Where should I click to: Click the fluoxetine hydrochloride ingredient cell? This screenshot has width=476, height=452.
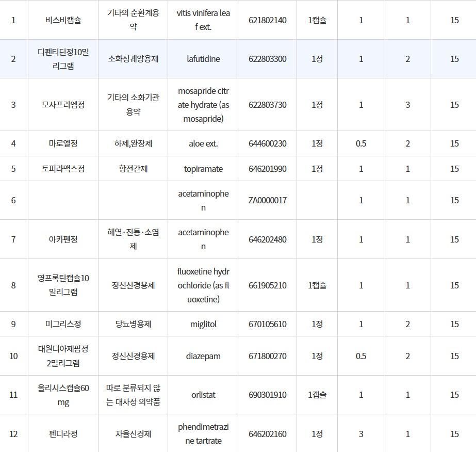point(203,285)
